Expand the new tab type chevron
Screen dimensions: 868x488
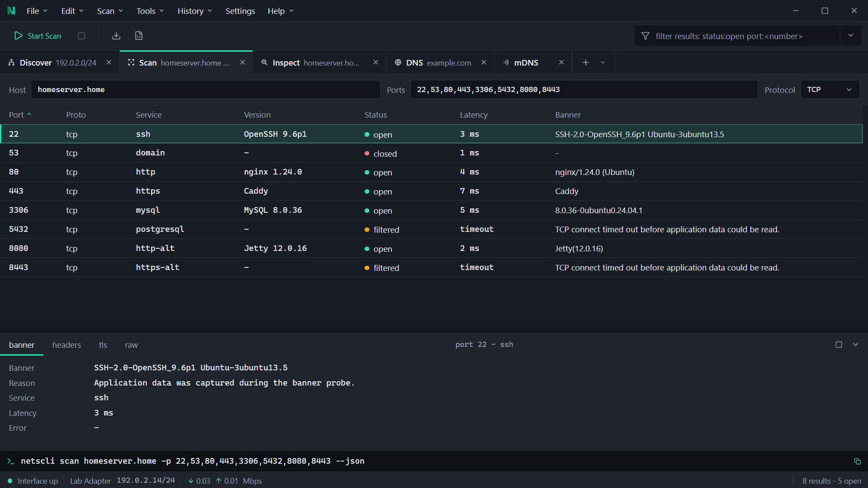click(x=603, y=63)
